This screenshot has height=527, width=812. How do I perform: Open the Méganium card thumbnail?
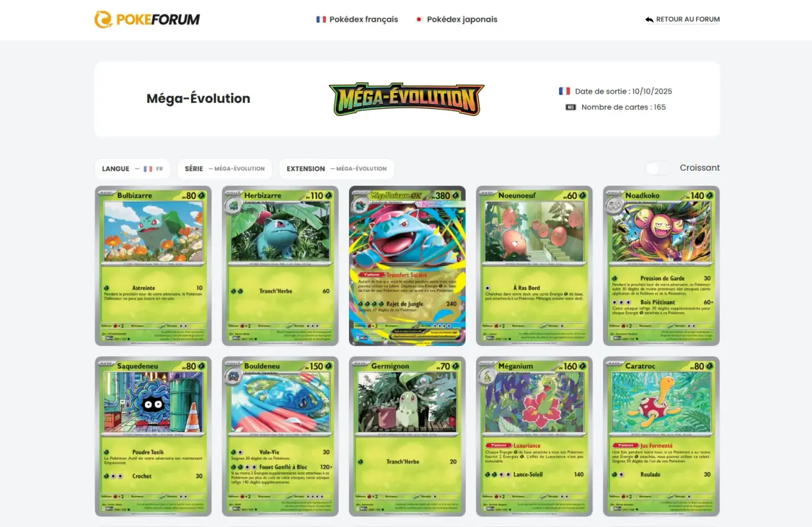pos(534,436)
